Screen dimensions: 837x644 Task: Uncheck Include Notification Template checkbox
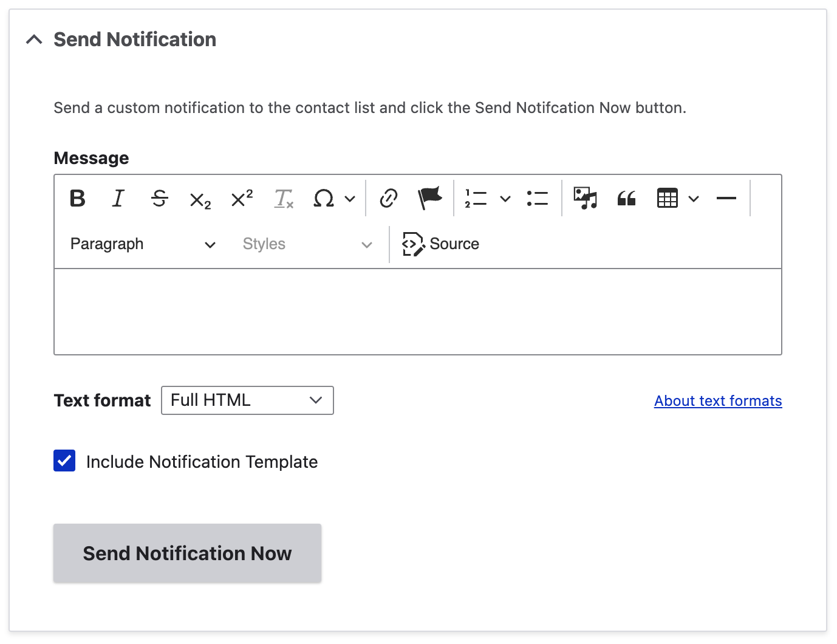(64, 461)
